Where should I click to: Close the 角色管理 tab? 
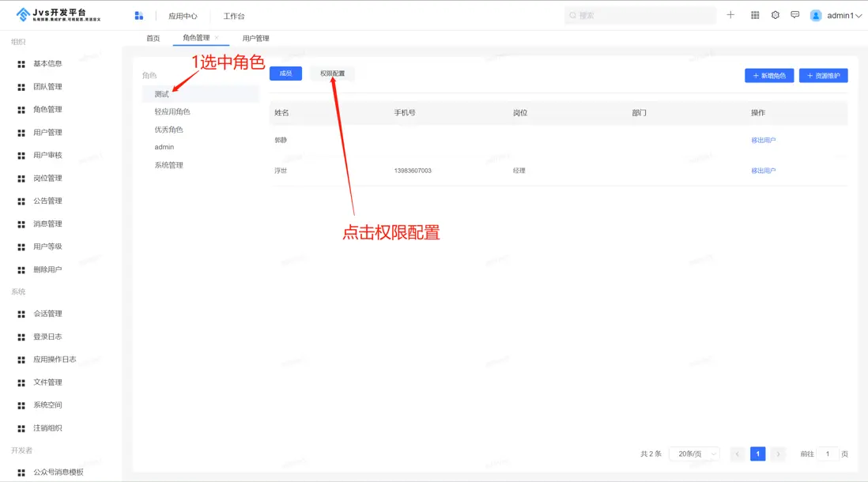[x=217, y=38]
